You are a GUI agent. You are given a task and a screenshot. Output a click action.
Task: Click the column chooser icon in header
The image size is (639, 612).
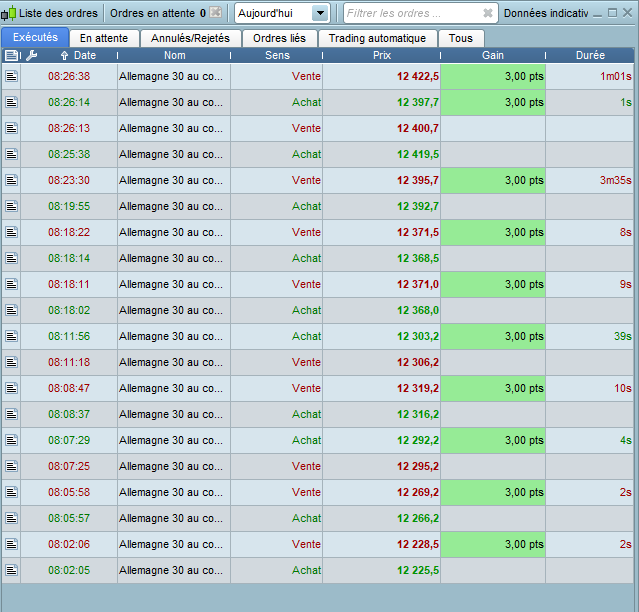pyautogui.click(x=11, y=55)
